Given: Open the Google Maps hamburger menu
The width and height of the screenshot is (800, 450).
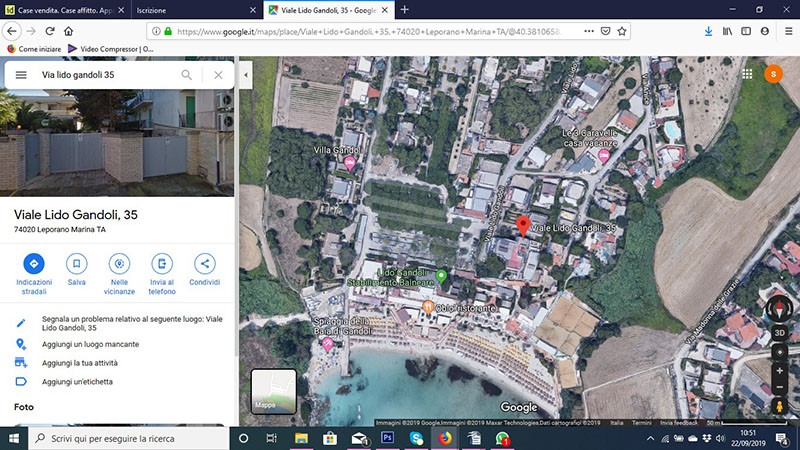Looking at the screenshot, I should (x=21, y=75).
